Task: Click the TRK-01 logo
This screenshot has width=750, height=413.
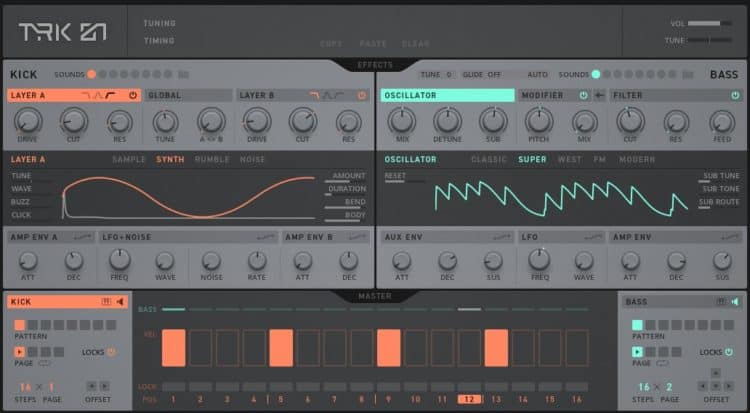Action: [x=63, y=32]
